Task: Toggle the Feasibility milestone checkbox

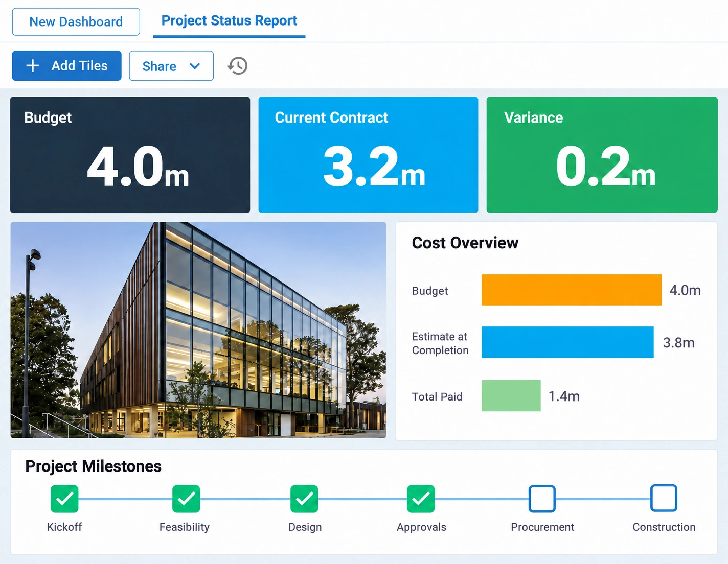Action: pyautogui.click(x=186, y=499)
